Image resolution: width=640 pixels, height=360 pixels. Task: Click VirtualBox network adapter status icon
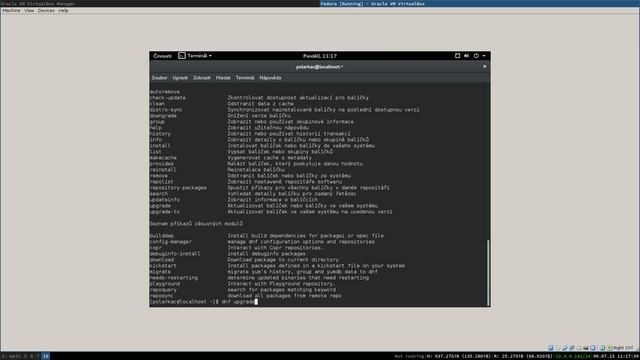coord(572,348)
